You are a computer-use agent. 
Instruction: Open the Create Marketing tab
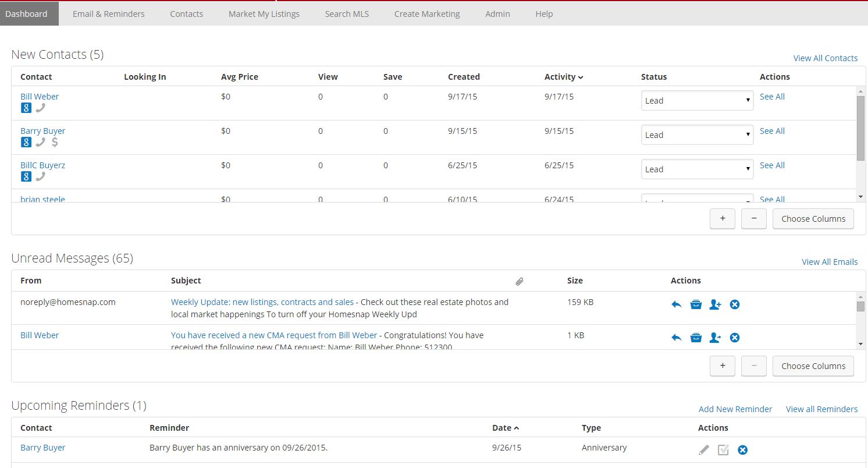point(427,14)
